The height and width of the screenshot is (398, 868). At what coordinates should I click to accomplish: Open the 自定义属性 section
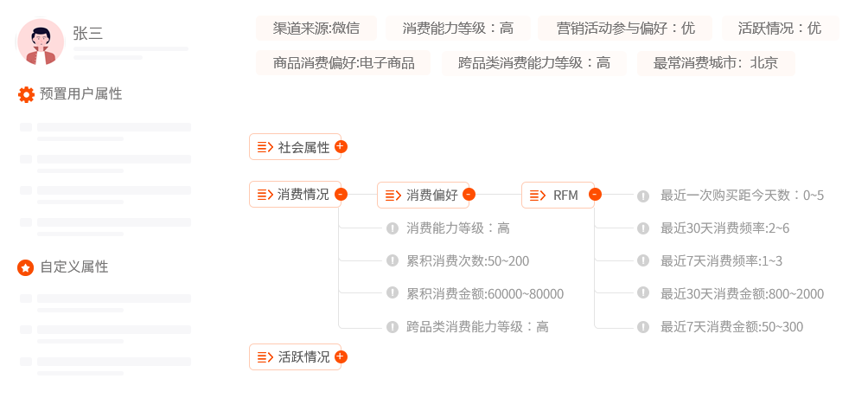(x=73, y=267)
